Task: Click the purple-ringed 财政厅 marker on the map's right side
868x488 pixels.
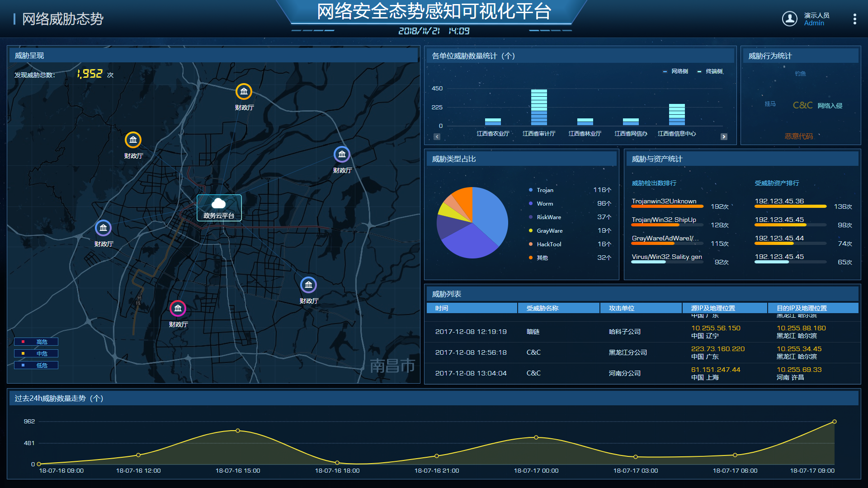Action: click(x=342, y=155)
